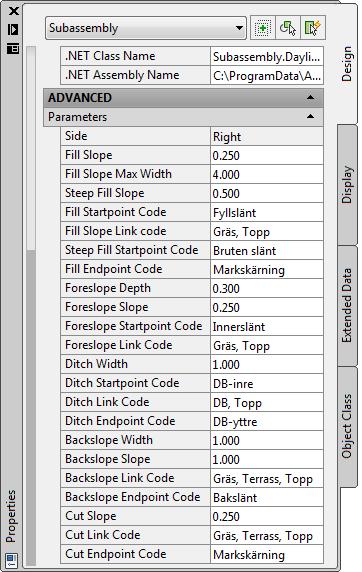Viewport: 362px width, 572px height.
Task: Edit Backslope Slope value 1.000
Action: click(267, 459)
